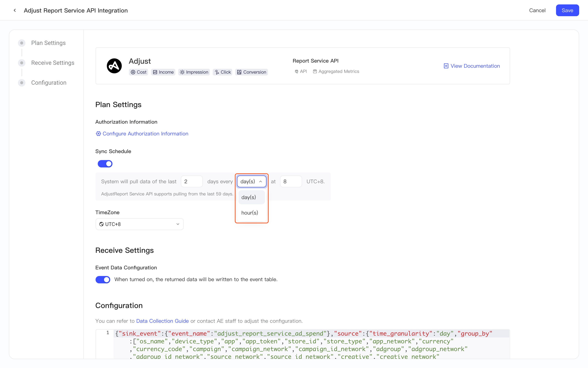Click the API plug icon
The image size is (588, 368).
click(x=296, y=71)
